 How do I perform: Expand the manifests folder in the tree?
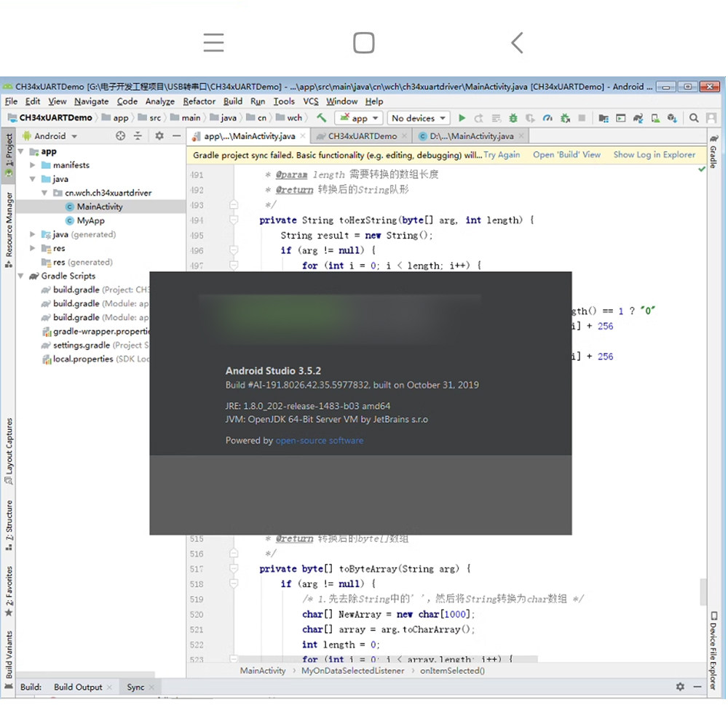[33, 164]
